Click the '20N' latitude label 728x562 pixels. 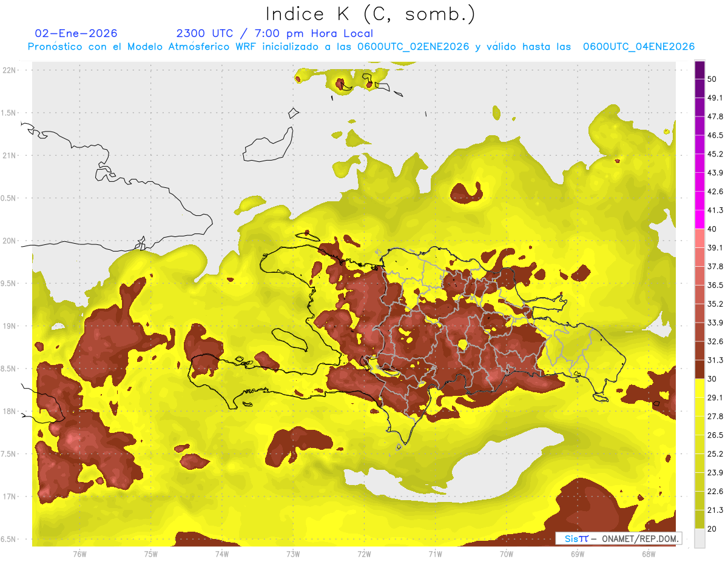(10, 241)
